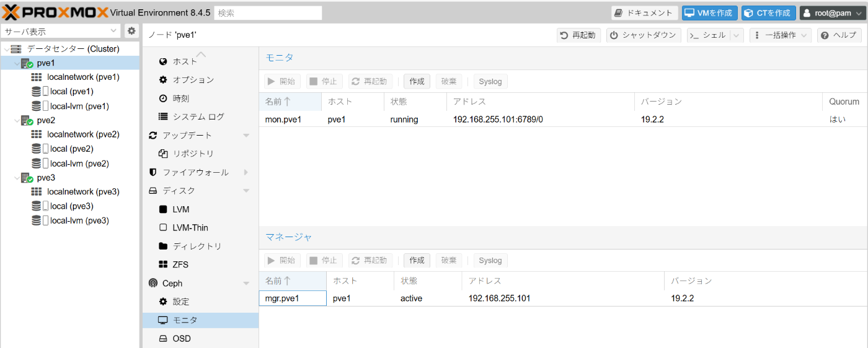Click 再起動 in the モニタ toolbar
868x348 pixels.
tap(370, 82)
